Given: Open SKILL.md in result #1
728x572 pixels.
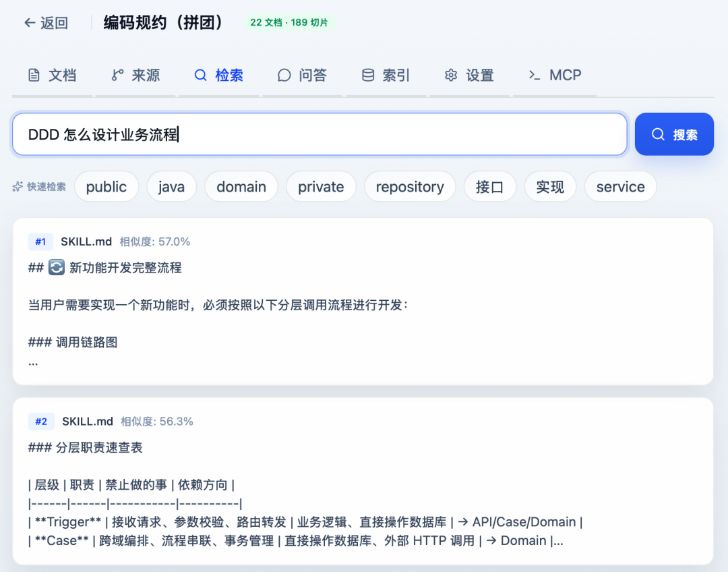Looking at the screenshot, I should [86, 241].
